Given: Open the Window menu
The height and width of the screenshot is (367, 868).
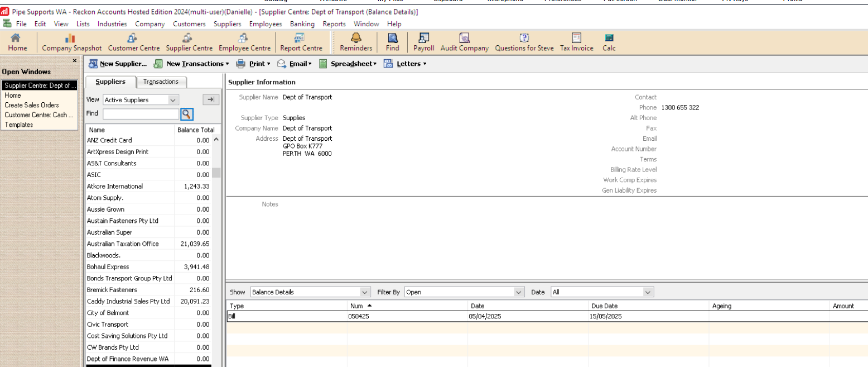Looking at the screenshot, I should pyautogui.click(x=366, y=24).
